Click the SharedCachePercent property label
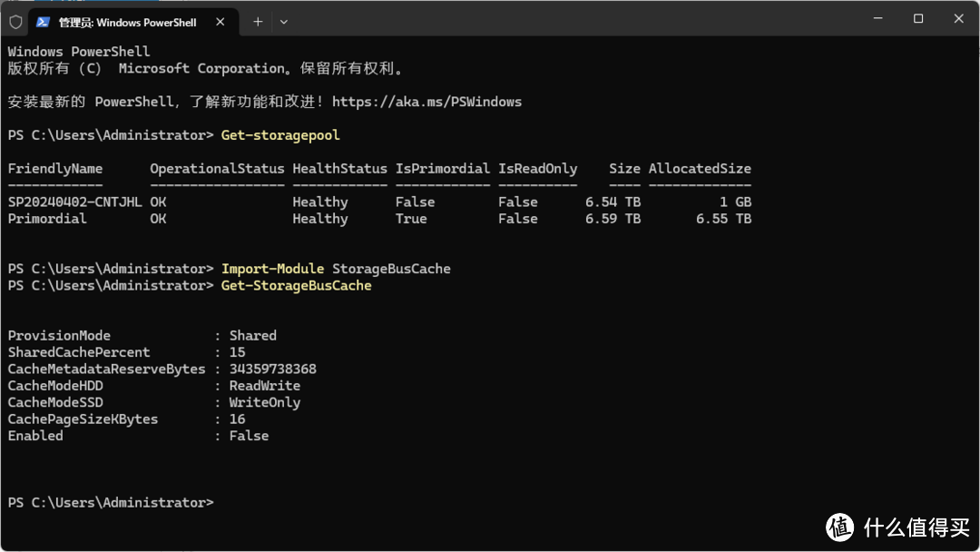The width and height of the screenshot is (980, 552). pos(79,352)
